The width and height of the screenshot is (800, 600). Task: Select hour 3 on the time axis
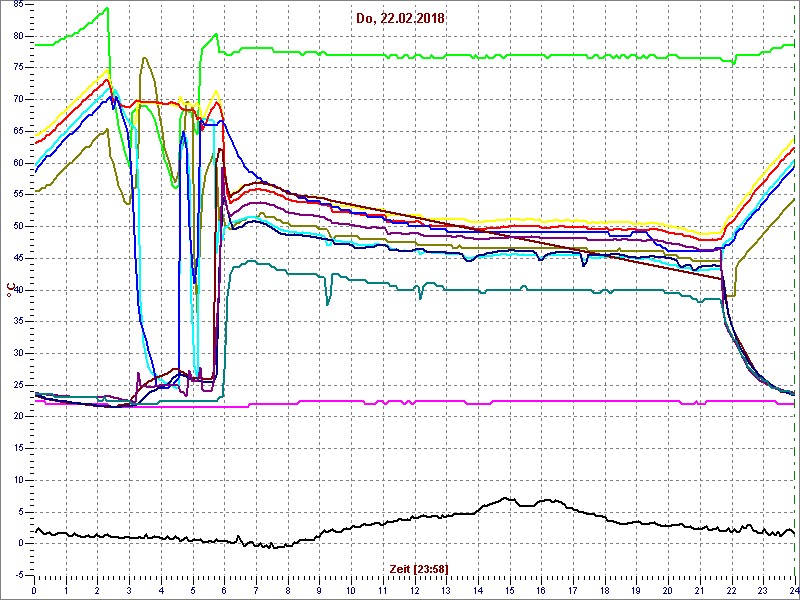click(129, 590)
